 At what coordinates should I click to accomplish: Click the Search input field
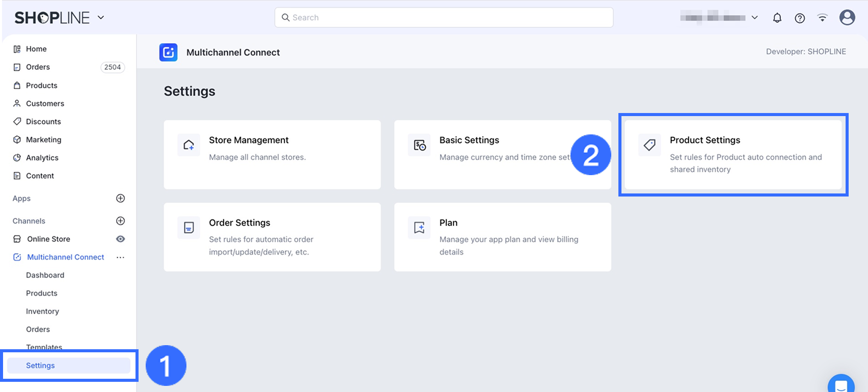click(443, 17)
